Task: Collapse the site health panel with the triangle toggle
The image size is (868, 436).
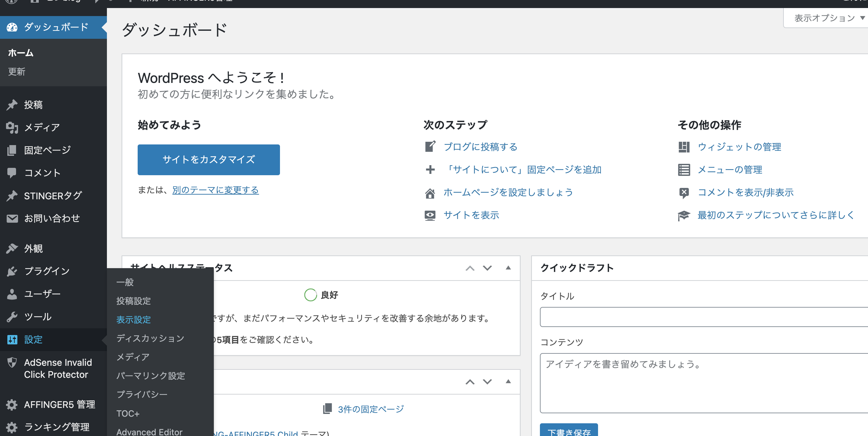Action: click(x=508, y=268)
